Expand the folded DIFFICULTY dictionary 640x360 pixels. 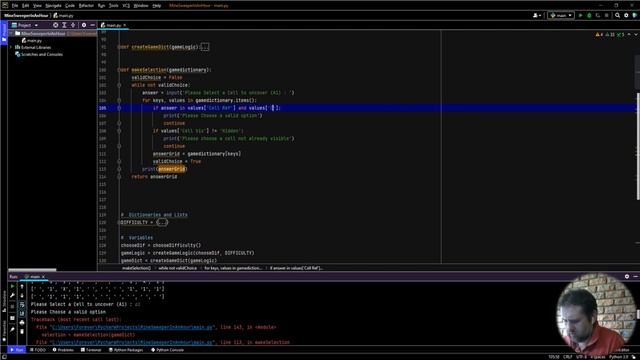162,222
